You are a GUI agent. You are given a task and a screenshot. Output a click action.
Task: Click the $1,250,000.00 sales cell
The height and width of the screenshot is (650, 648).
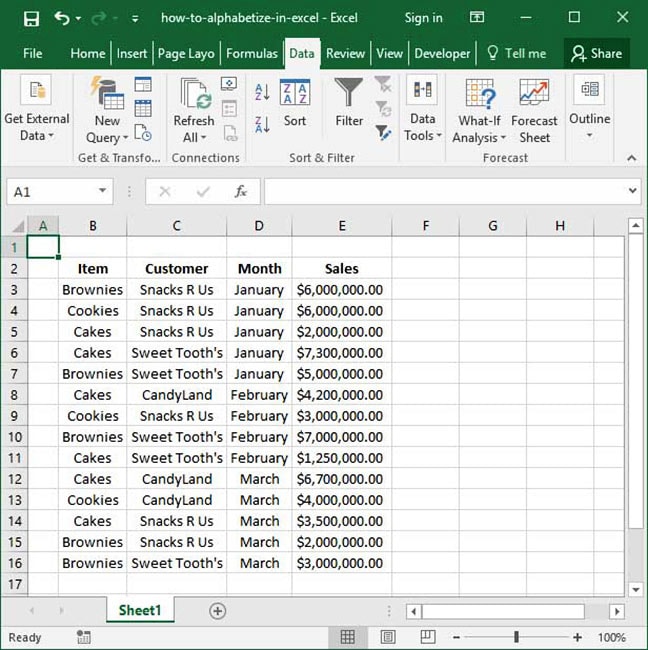tap(342, 458)
